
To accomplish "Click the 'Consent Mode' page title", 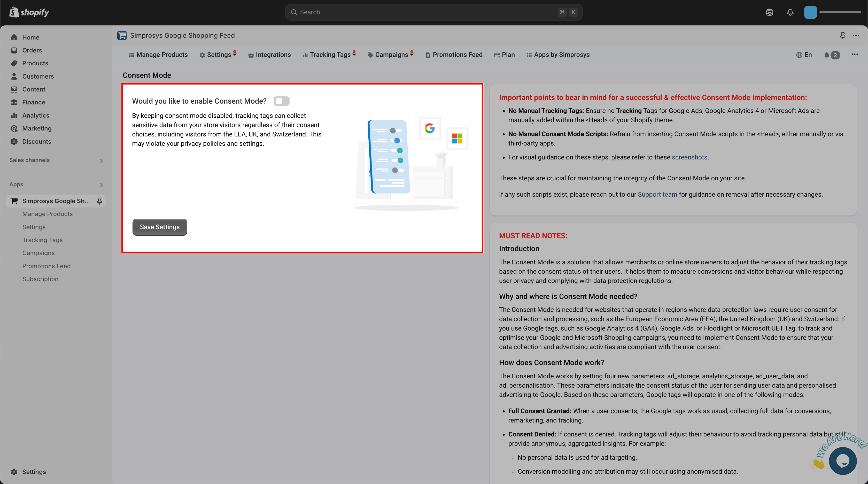I will coord(147,75).
